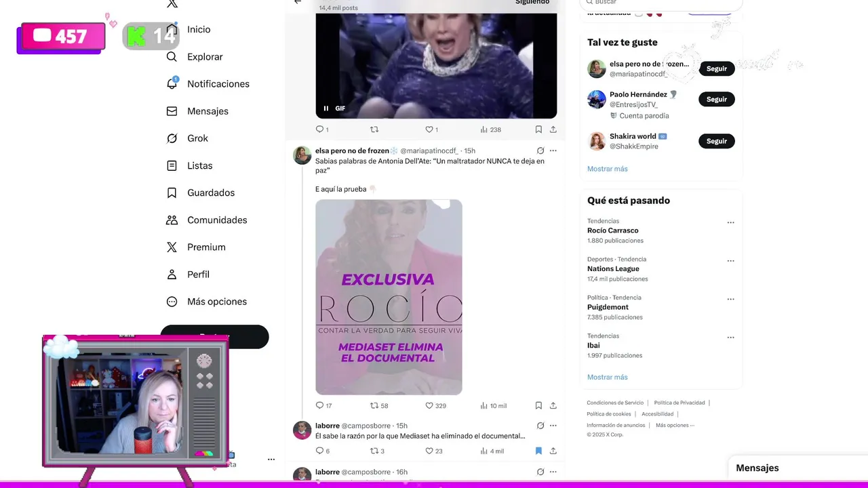Open Inicio in the sidebar

click(x=190, y=30)
